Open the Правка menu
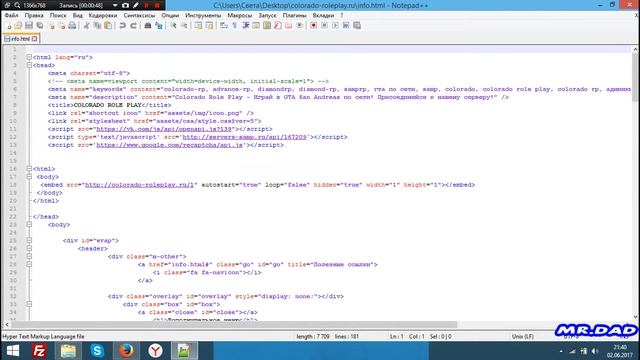 point(34,15)
